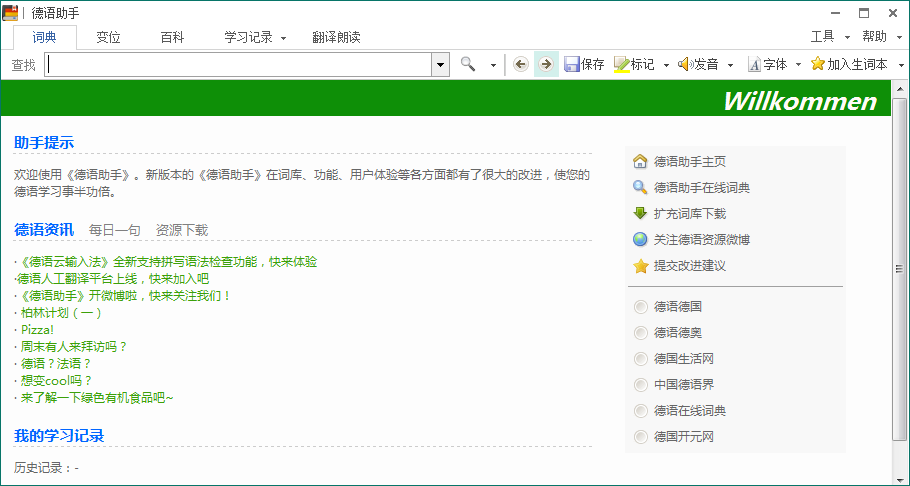Expand the 发音 options dropdown arrow
This screenshot has height=486, width=910.
pos(730,65)
